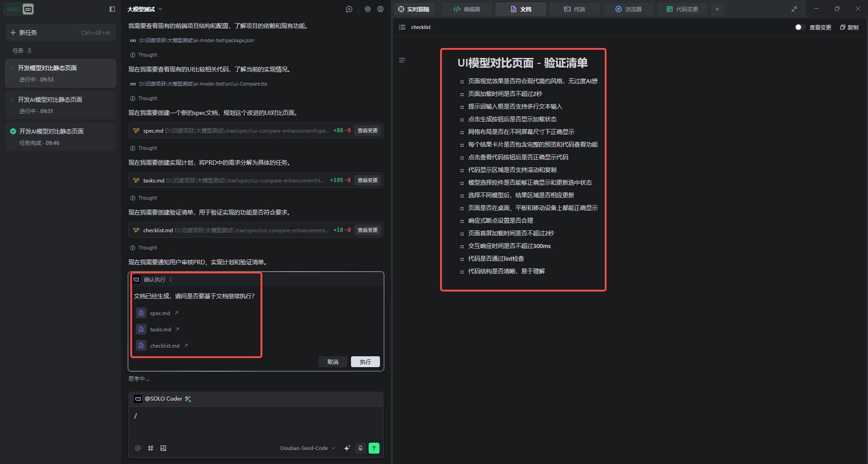Open settings gear in chat header

point(368,9)
